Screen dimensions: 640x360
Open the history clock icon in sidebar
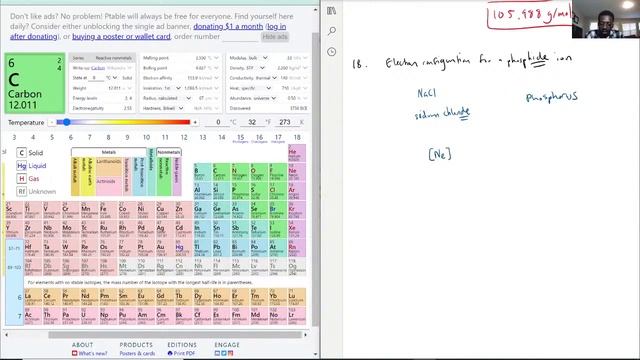(331, 52)
